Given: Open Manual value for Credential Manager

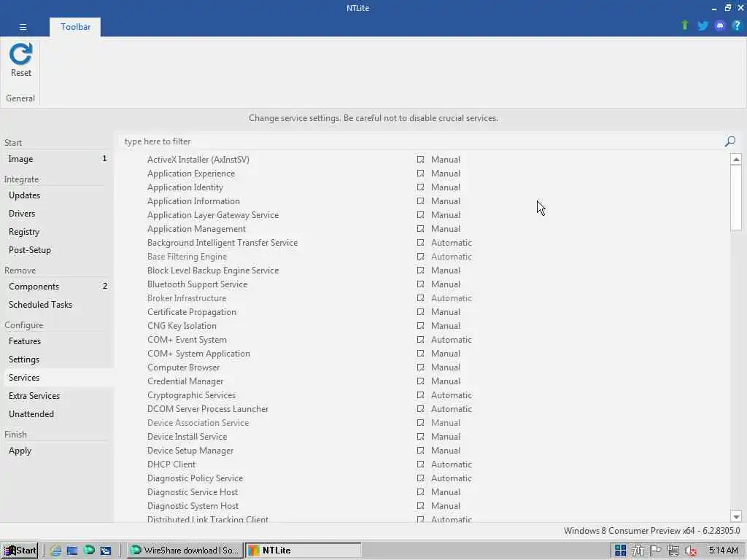Looking at the screenshot, I should pos(446,381).
